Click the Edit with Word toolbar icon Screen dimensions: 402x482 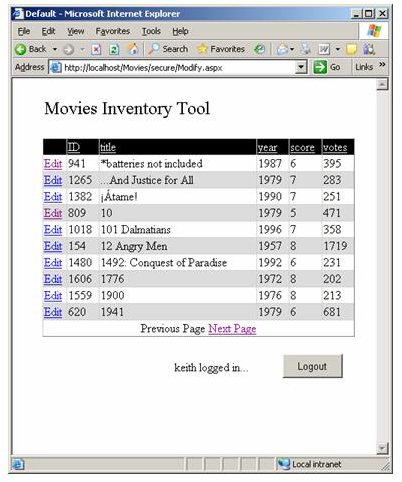pyautogui.click(x=324, y=50)
